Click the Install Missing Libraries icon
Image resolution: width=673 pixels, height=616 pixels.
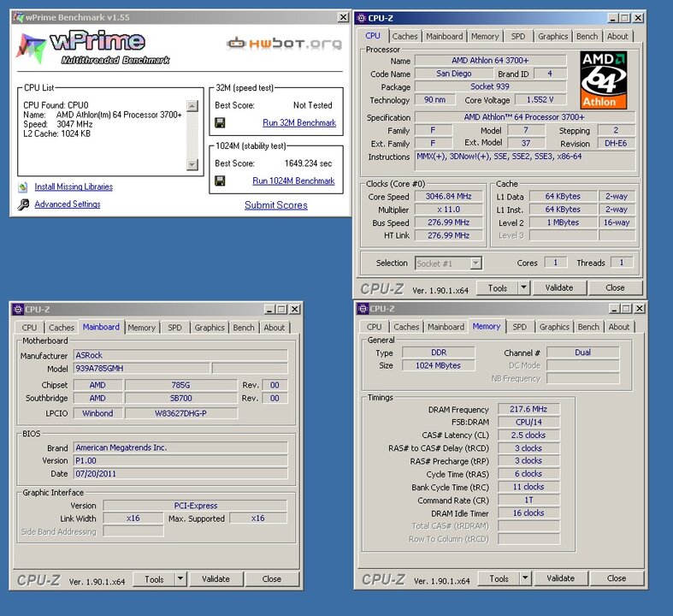[x=23, y=187]
